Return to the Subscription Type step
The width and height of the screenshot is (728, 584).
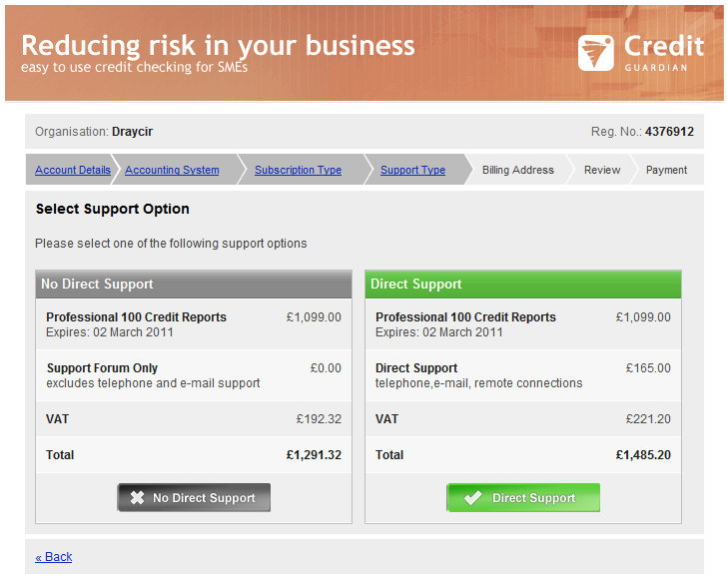298,170
